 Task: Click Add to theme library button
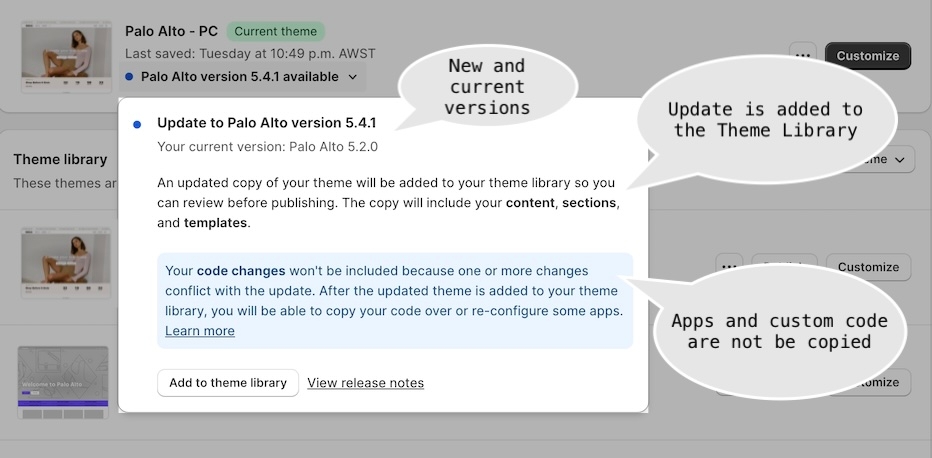[x=228, y=383]
